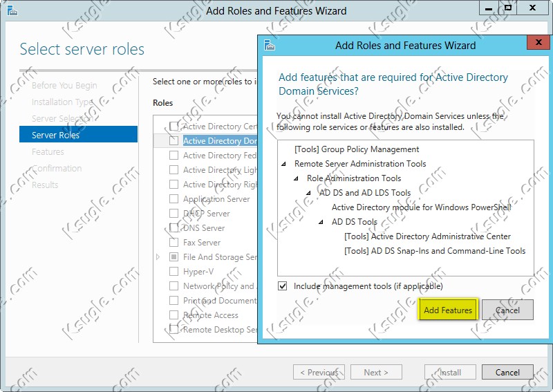Select the Hyper-V role label
The height and width of the screenshot is (392, 553).
point(198,271)
